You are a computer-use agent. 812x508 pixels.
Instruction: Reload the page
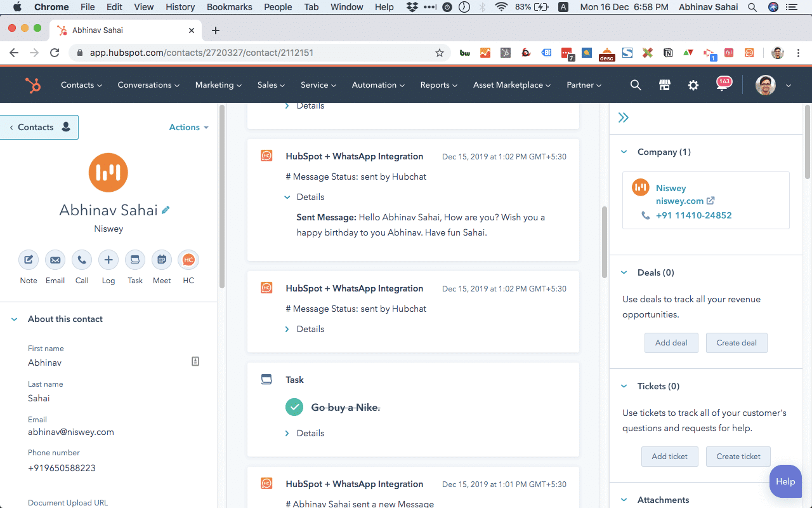click(55, 53)
